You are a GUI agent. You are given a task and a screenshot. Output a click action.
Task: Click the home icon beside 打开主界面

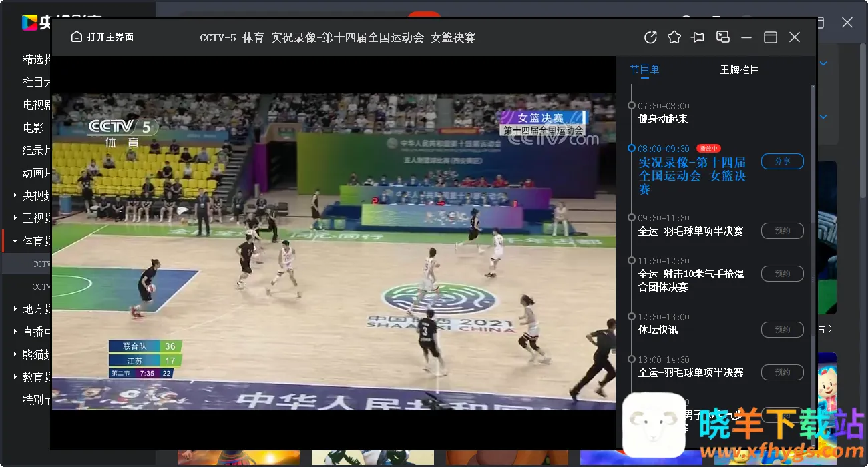tap(77, 37)
